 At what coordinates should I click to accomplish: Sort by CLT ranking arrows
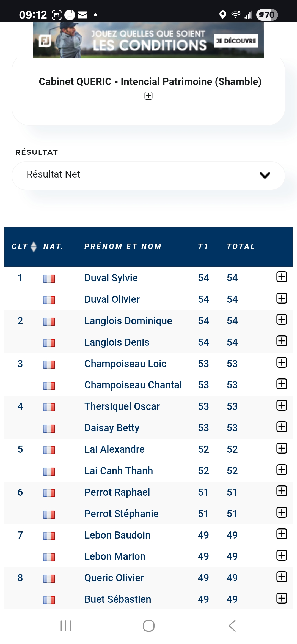pos(34,247)
